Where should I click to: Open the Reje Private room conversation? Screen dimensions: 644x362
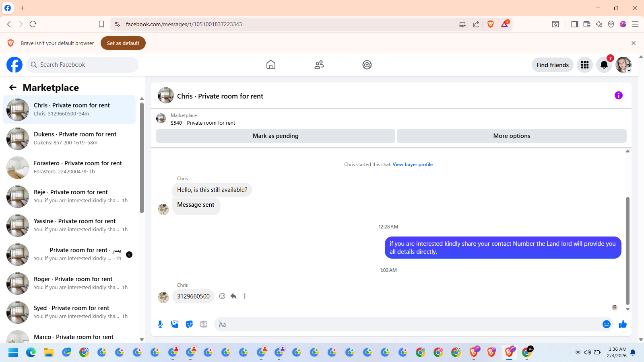pos(69,197)
